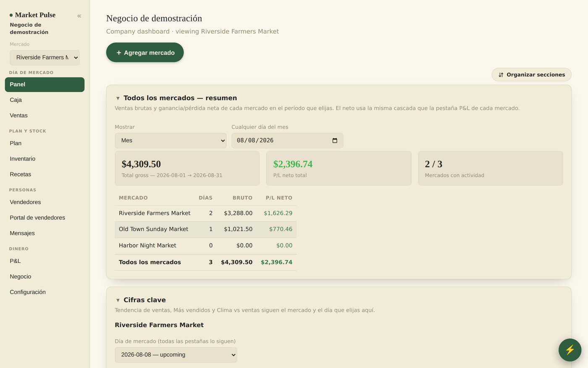This screenshot has height=368, width=588.
Task: Click the 2 / 3 Mercados con actividad card
Action: tap(490, 168)
